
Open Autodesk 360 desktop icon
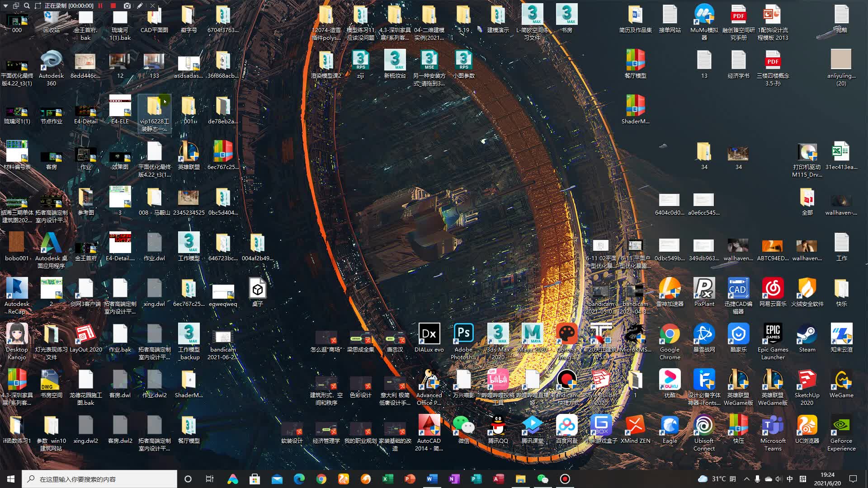click(51, 68)
